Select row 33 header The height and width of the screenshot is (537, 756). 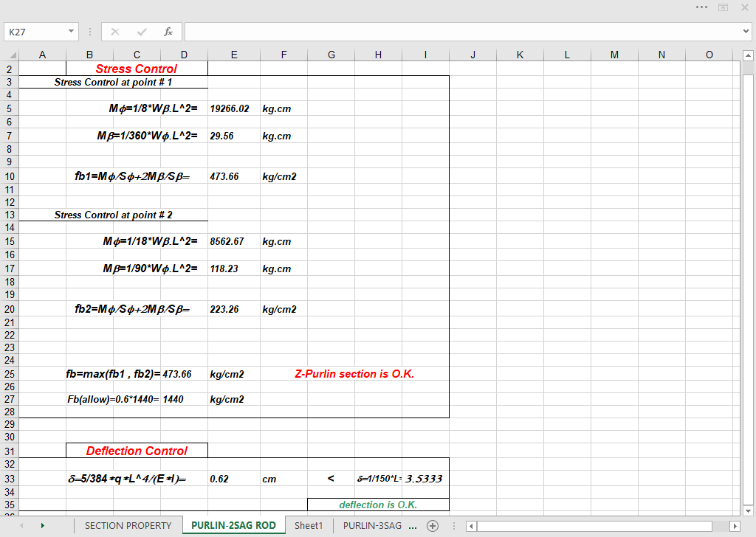[x=10, y=479]
